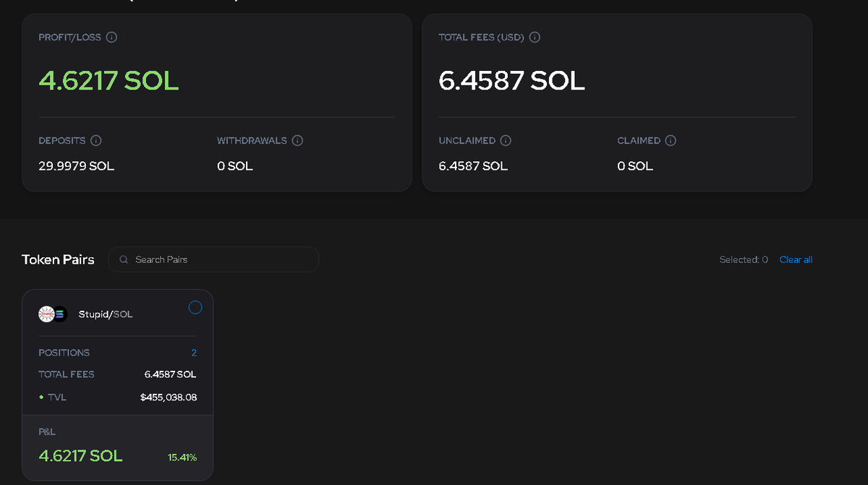Click the TVL label in the pair card
The height and width of the screenshot is (485, 868).
click(x=57, y=397)
